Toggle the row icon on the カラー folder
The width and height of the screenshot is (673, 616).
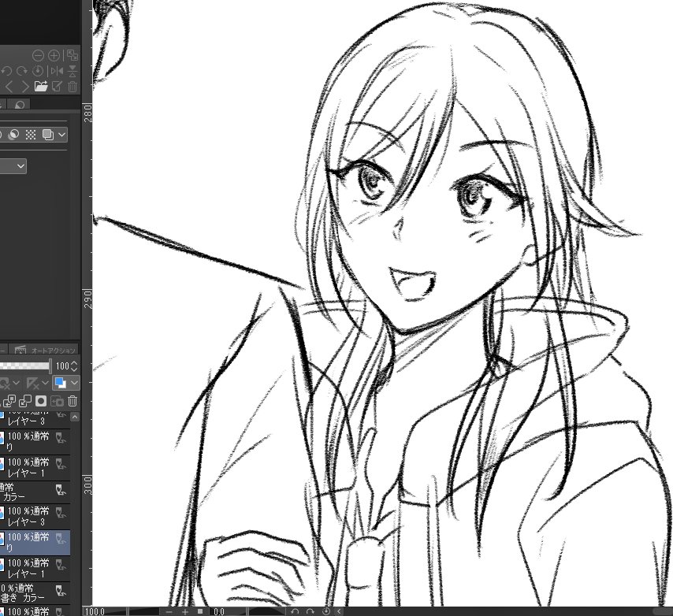[61, 490]
